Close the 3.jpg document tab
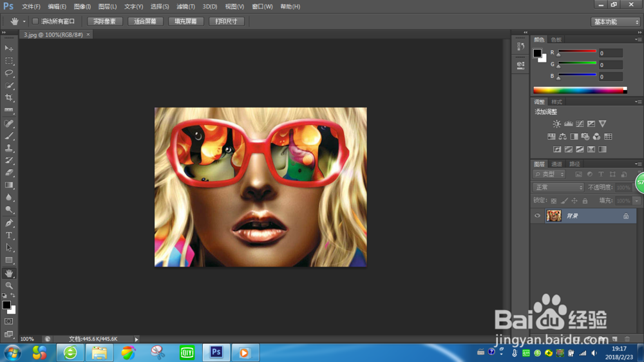The width and height of the screenshot is (644, 362). coord(88,35)
